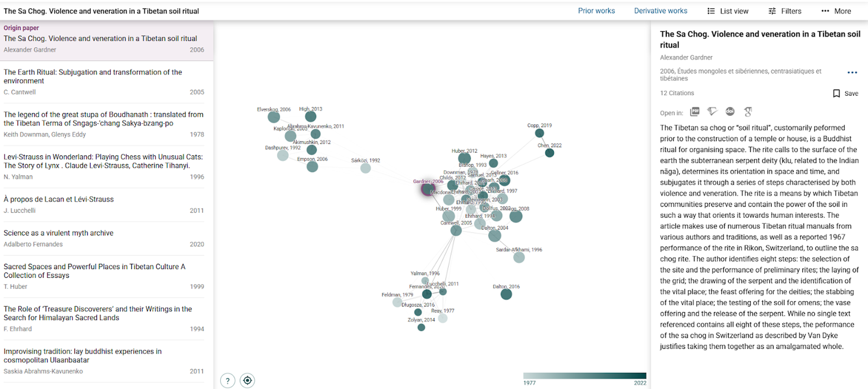
Task: Recenter the graph on origin paper
Action: coord(247,381)
